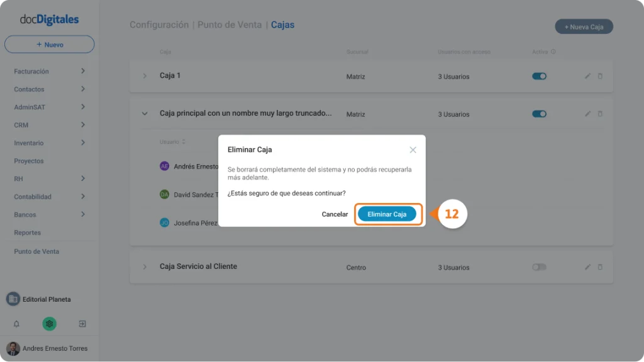This screenshot has height=362, width=644.
Task: Click the logout icon in sidebar
Action: click(82, 324)
